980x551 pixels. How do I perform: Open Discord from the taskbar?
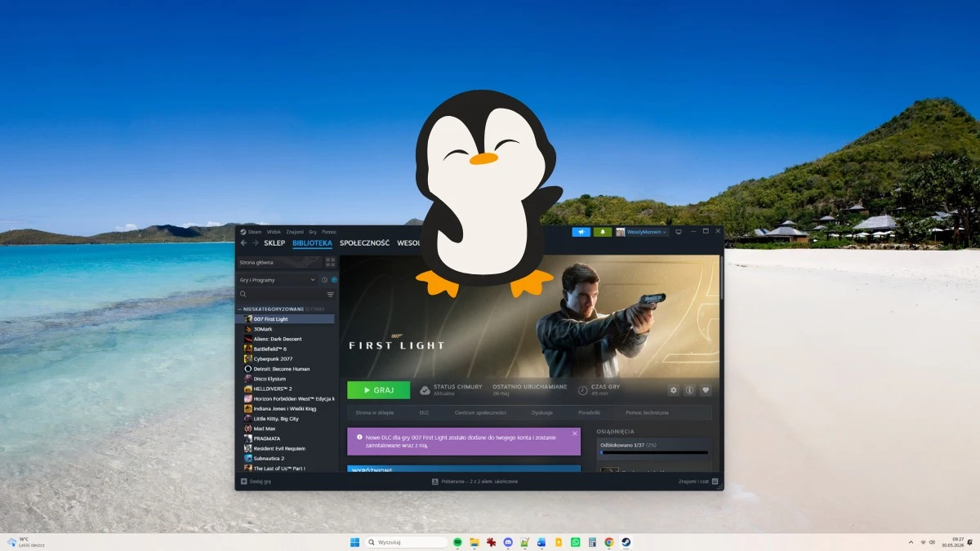pyautogui.click(x=508, y=542)
